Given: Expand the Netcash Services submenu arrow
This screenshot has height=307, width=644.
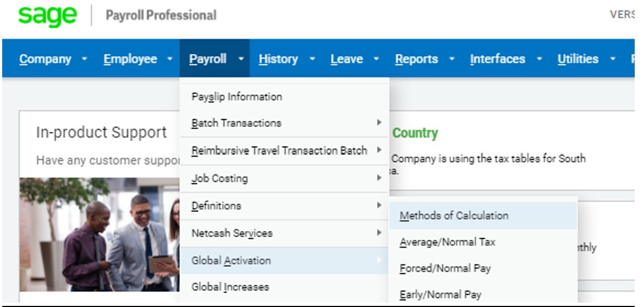Looking at the screenshot, I should pyautogui.click(x=378, y=232).
